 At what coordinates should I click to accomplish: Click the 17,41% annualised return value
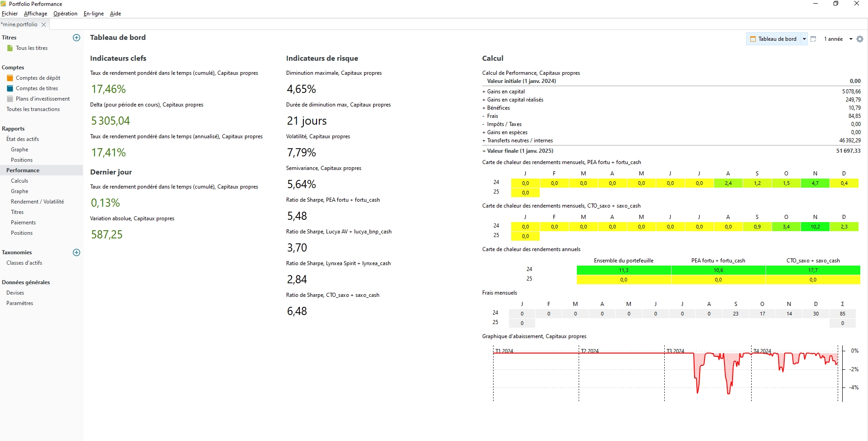[x=109, y=153]
